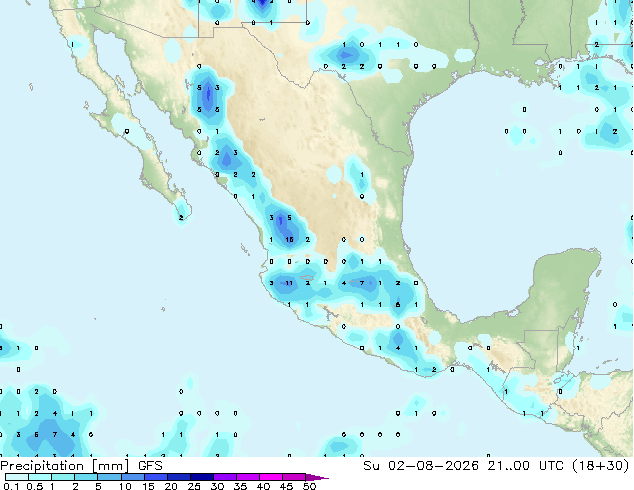
Task: Click the '0.5' legend scale label
Action: pos(35,486)
